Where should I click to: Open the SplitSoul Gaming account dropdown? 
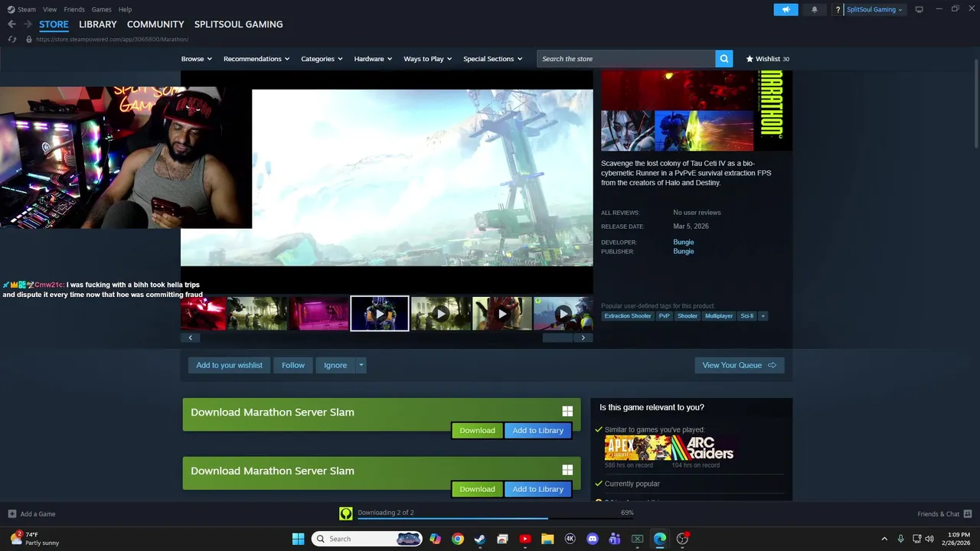tap(874, 9)
